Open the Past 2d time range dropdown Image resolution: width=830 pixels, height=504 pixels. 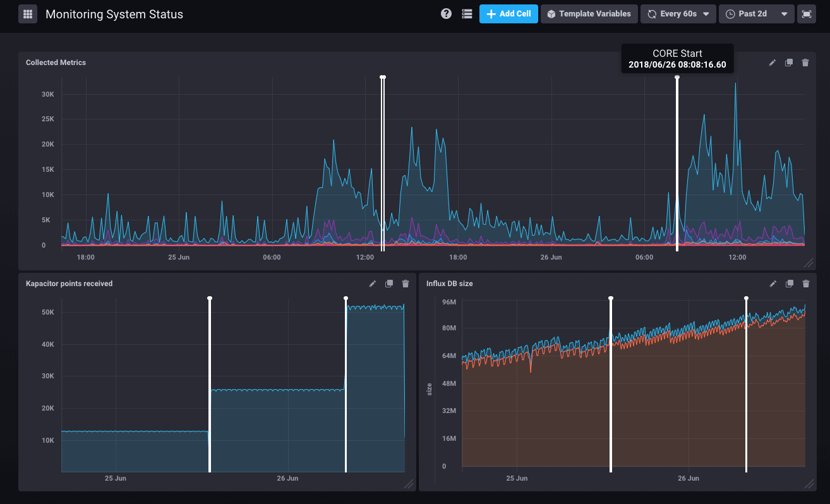(756, 14)
